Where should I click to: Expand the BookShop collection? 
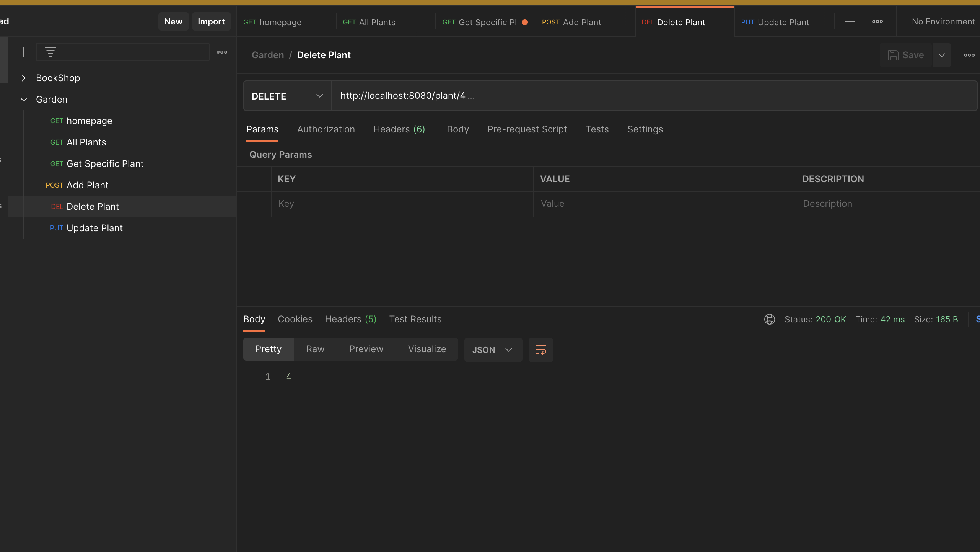point(24,78)
